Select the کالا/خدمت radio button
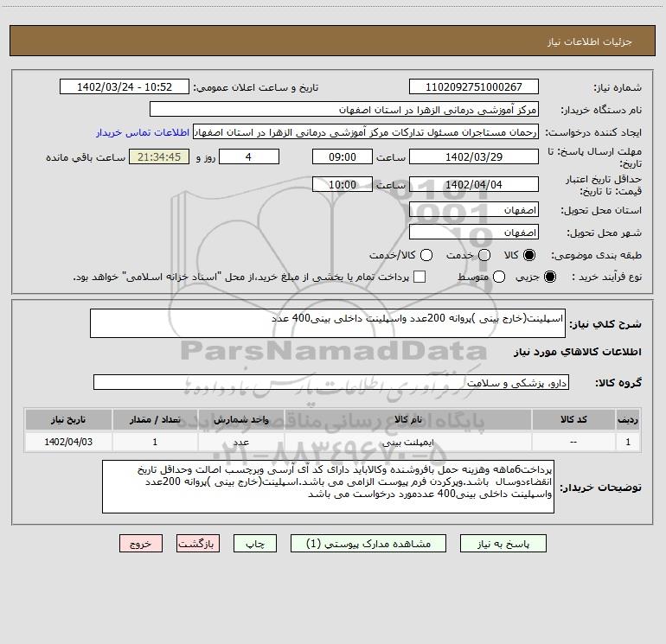The image size is (666, 644). [426, 255]
